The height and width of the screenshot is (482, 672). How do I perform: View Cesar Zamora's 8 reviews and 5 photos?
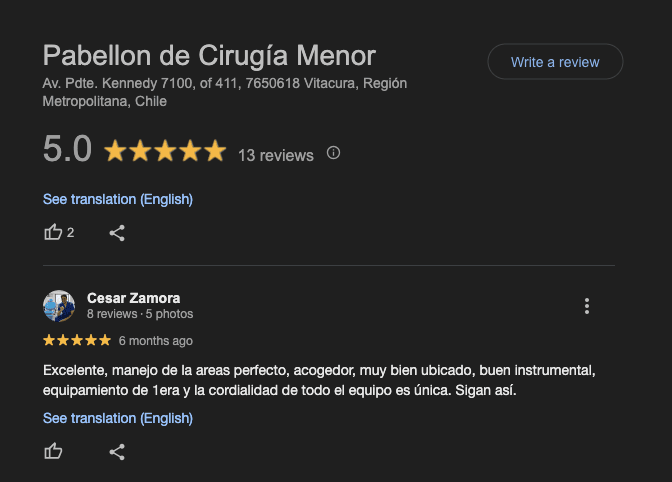tap(140, 314)
